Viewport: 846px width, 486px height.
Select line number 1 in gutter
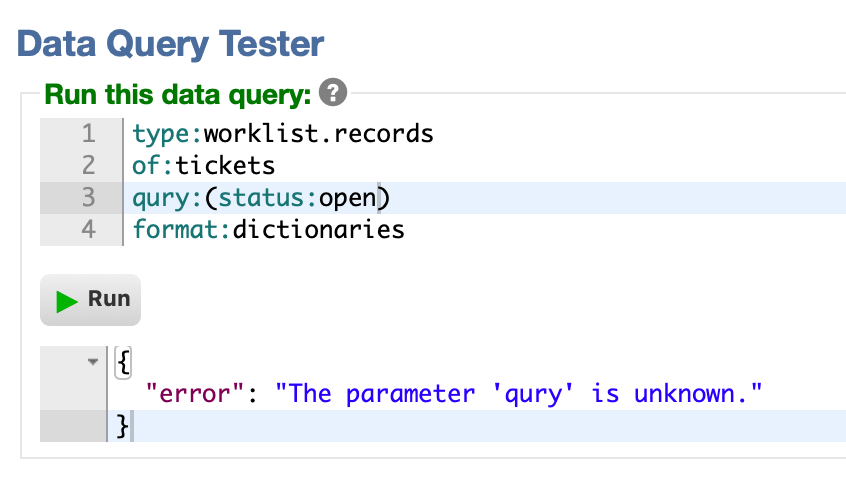coord(88,134)
